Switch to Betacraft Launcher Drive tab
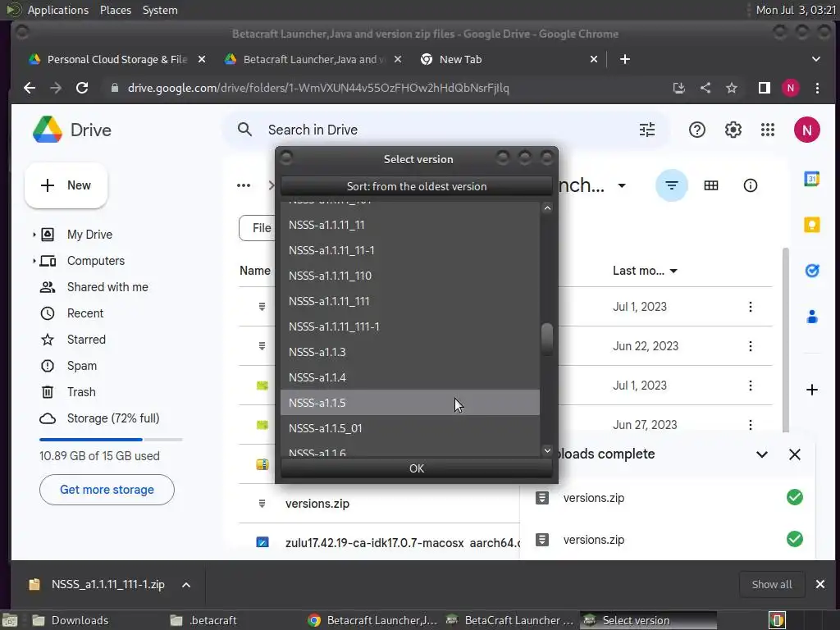This screenshot has height=630, width=840. point(314,59)
